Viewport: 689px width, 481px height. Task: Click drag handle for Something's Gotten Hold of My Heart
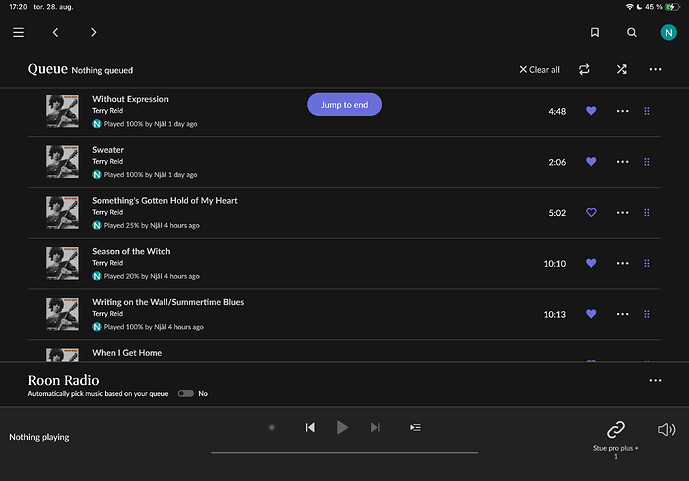[646, 213]
